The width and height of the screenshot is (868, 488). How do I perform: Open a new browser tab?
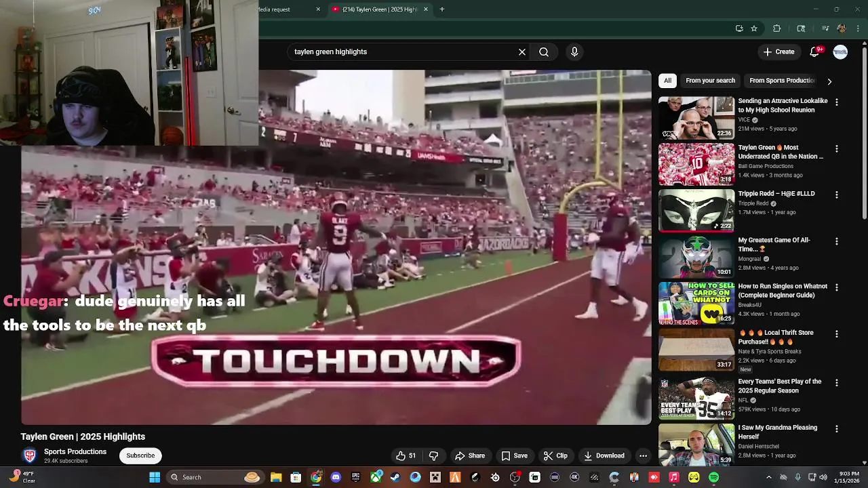point(442,9)
